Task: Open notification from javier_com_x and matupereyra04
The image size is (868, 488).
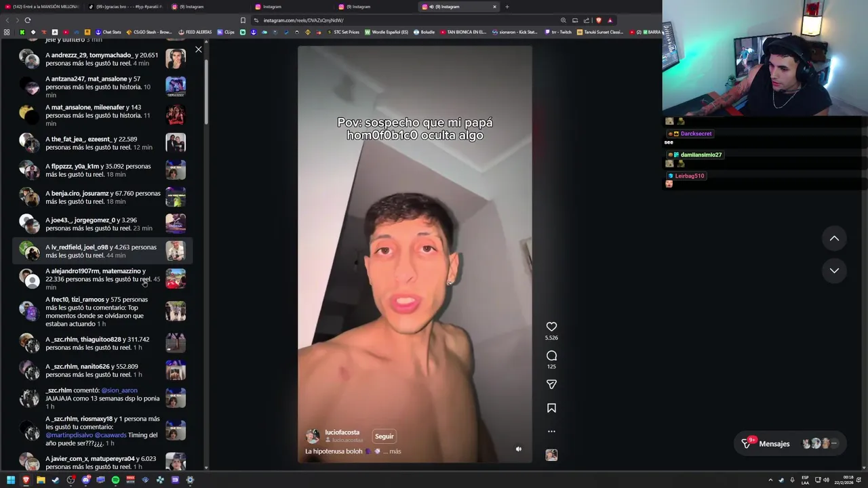Action: tap(102, 463)
